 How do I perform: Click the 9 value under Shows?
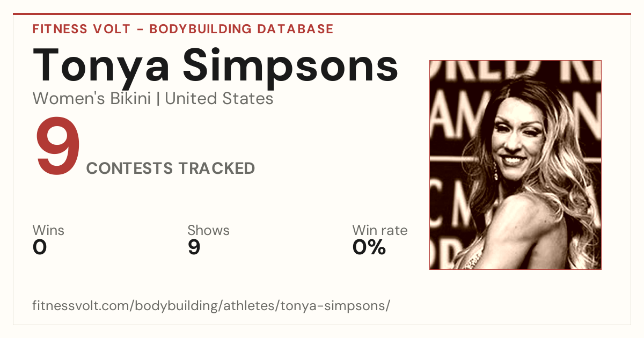pos(194,247)
